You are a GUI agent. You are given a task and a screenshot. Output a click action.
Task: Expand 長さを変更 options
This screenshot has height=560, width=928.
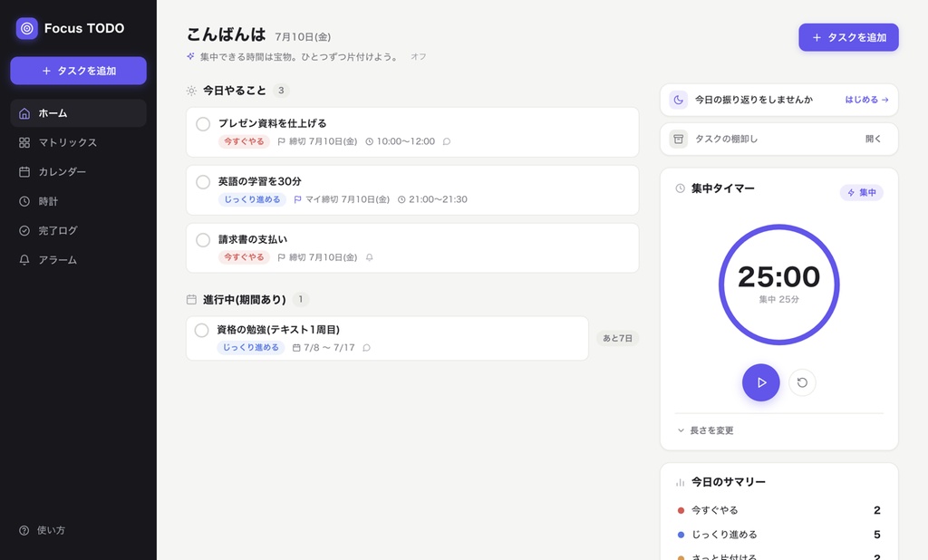[705, 430]
